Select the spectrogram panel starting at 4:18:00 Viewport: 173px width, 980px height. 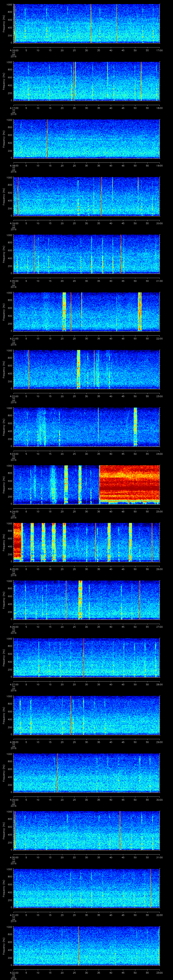point(86,139)
